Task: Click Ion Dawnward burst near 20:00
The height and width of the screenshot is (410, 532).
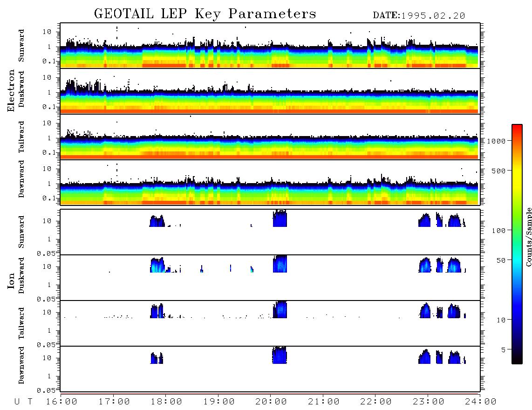Action: (280, 355)
